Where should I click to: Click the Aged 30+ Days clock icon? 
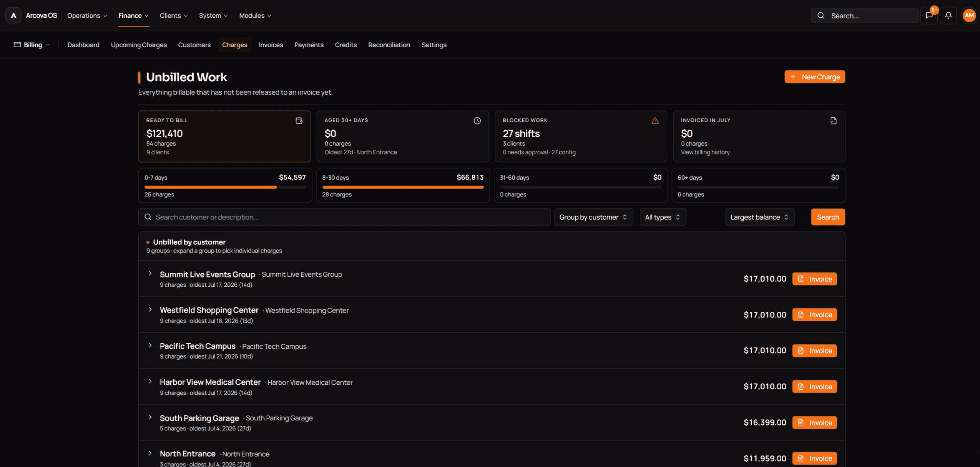tap(477, 121)
